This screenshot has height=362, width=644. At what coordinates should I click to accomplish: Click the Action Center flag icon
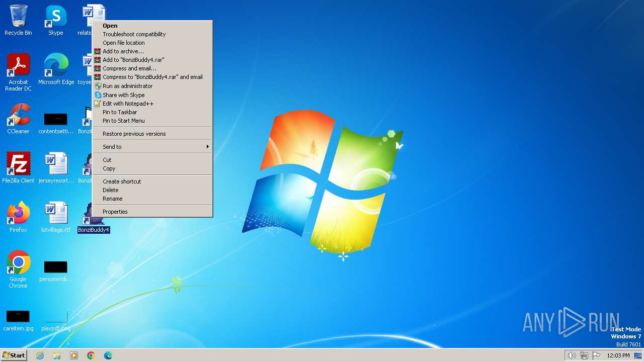pos(596,355)
